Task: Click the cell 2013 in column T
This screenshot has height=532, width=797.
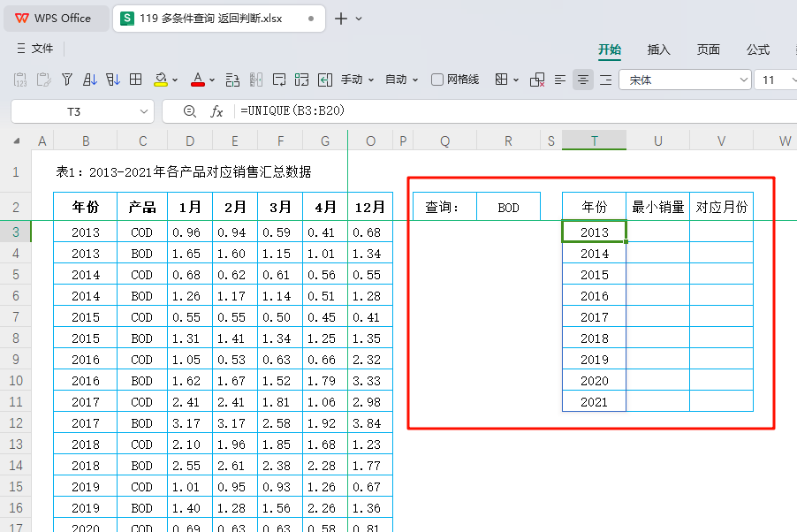Action: coord(594,232)
